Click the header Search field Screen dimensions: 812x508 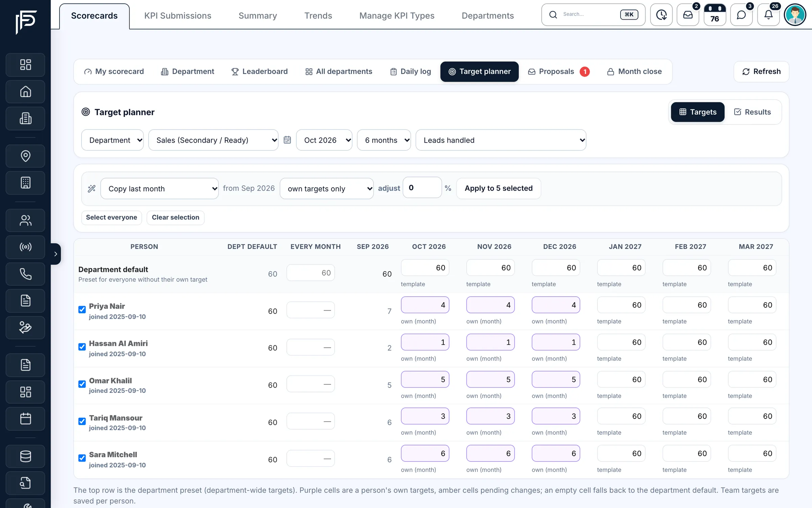[593, 15]
